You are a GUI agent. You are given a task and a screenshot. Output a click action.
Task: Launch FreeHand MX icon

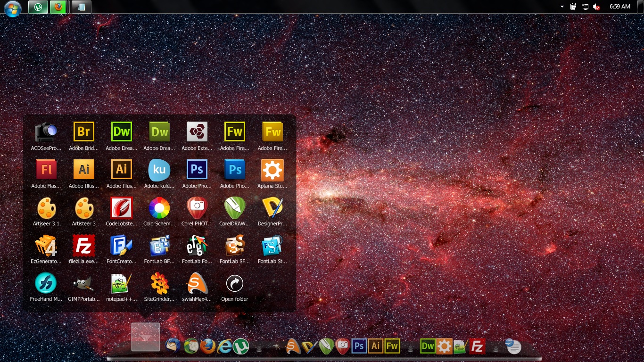click(46, 283)
